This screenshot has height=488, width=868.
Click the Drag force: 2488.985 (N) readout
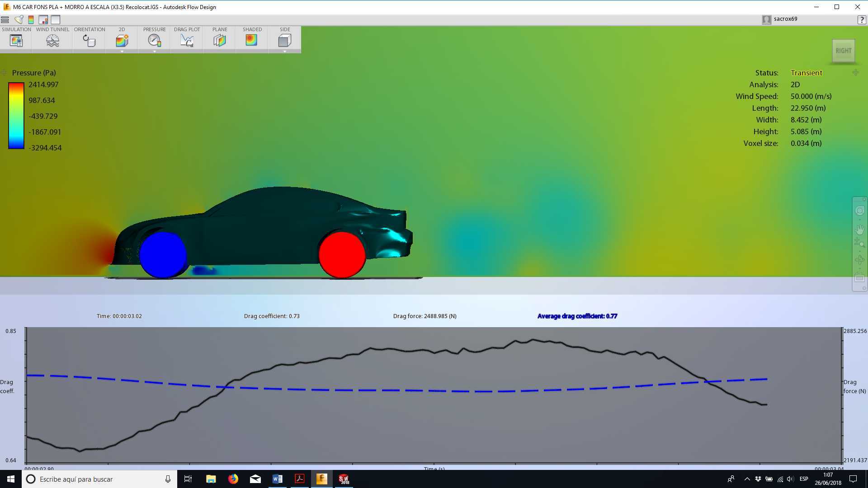425,316
